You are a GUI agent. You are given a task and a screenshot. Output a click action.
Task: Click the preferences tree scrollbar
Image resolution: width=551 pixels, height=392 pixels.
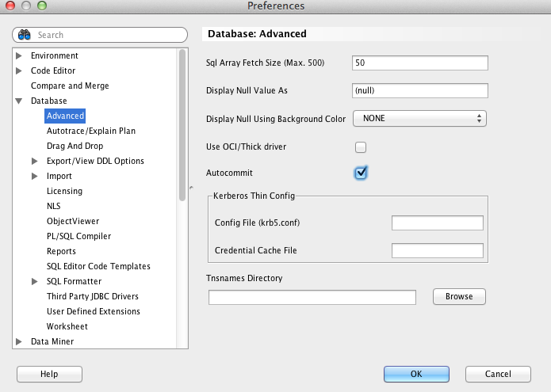[x=182, y=119]
